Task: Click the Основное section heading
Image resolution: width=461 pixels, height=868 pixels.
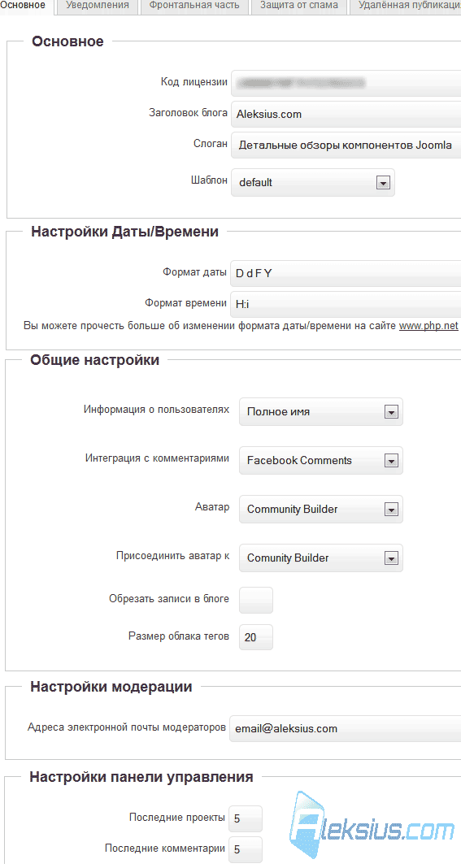Action: coord(67,41)
